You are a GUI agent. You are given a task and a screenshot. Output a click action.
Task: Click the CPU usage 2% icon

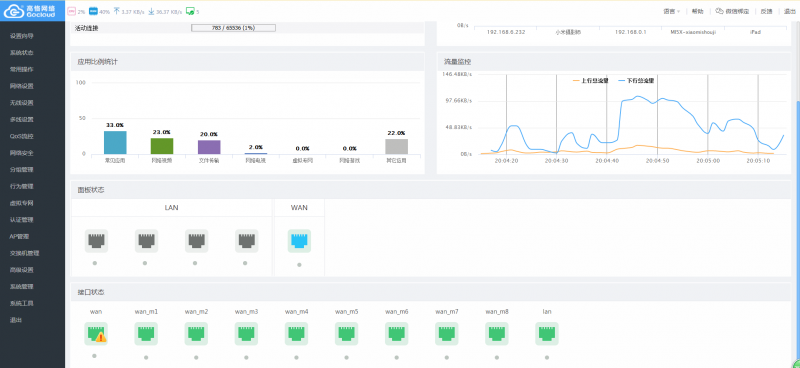[71, 11]
